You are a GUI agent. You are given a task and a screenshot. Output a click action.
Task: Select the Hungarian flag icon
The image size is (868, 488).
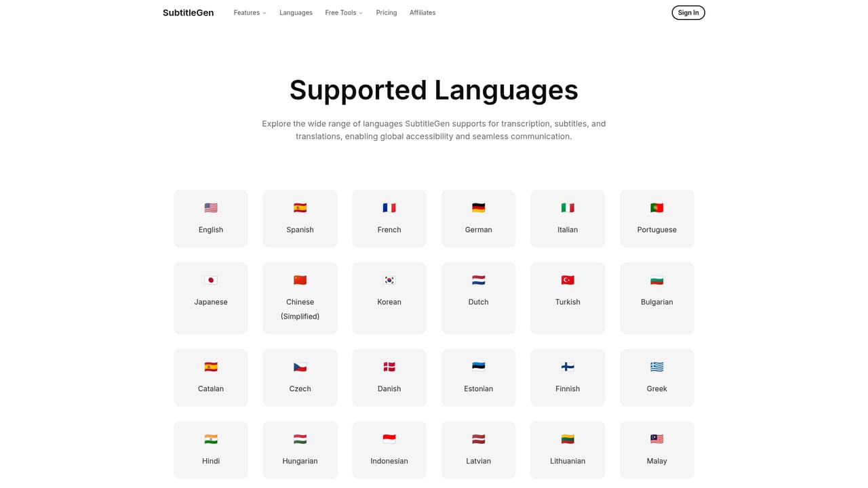300,439
